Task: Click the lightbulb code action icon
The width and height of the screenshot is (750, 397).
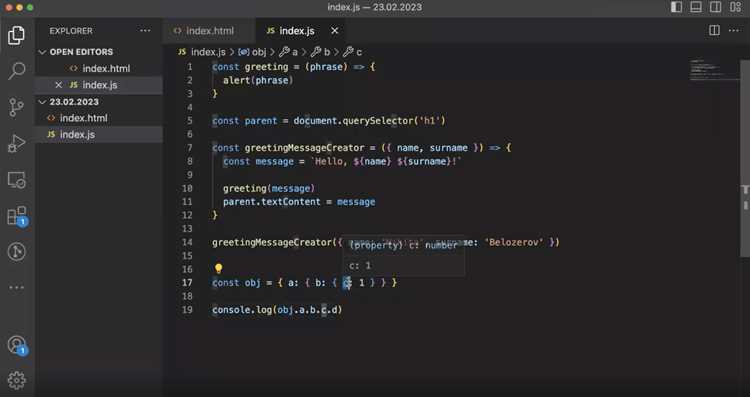Action: [x=219, y=269]
